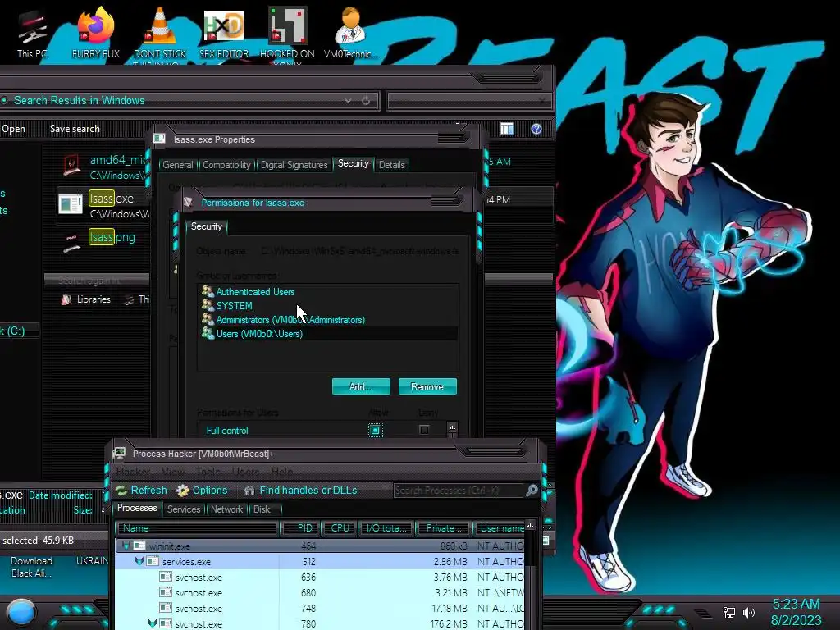This screenshot has height=630, width=840.
Task: Click the Private bytes column header
Action: tap(444, 528)
